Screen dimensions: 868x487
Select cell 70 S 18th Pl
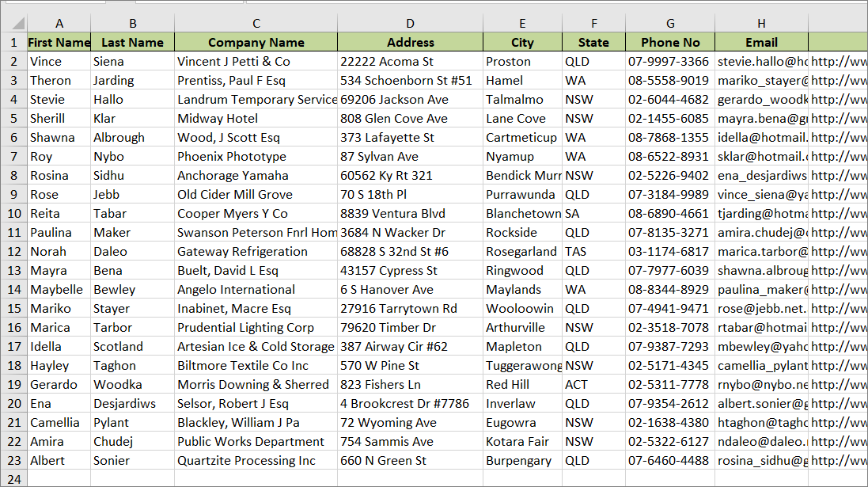click(x=410, y=195)
